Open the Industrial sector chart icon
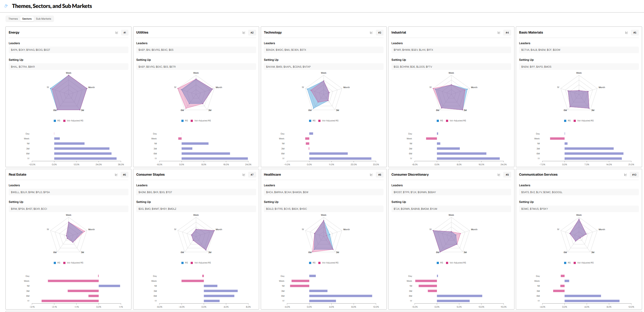This screenshot has height=312, width=644. pyautogui.click(x=499, y=33)
